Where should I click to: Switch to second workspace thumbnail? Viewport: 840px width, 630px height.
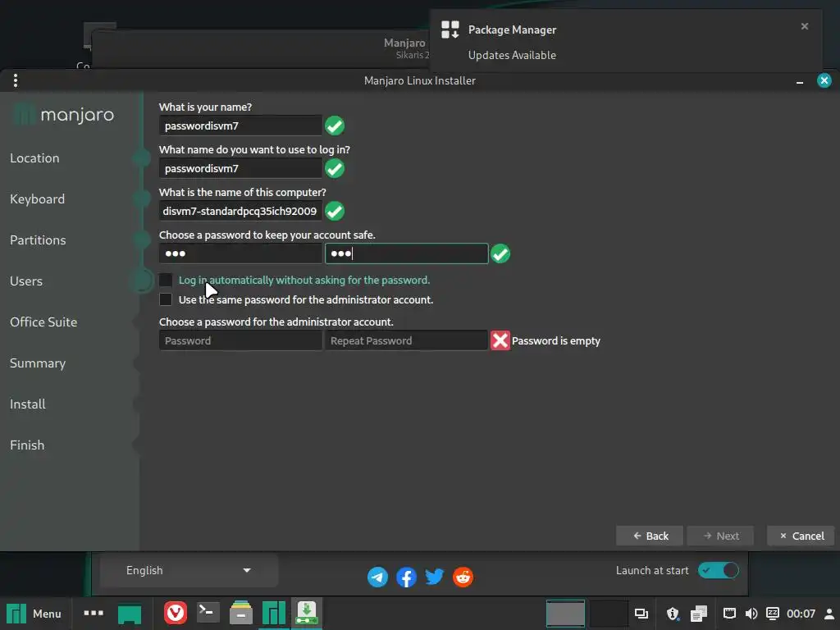[609, 614]
